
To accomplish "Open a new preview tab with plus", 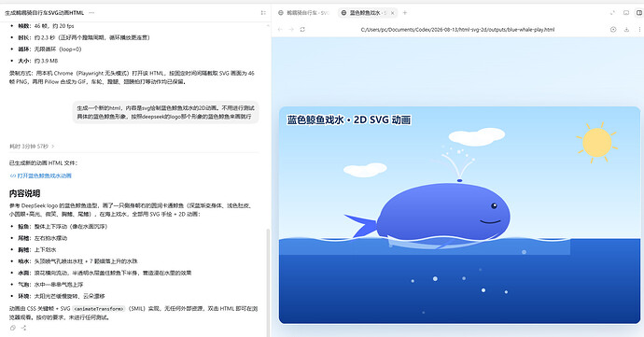I will click(404, 13).
